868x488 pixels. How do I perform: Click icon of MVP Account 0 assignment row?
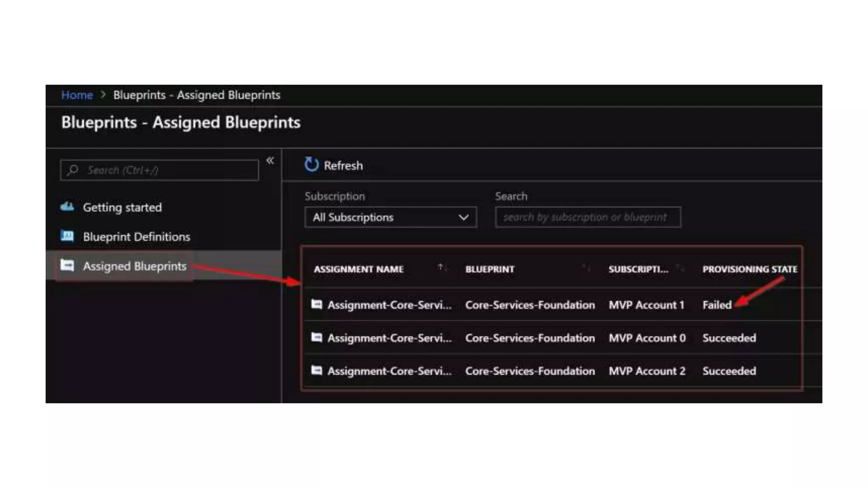point(317,337)
